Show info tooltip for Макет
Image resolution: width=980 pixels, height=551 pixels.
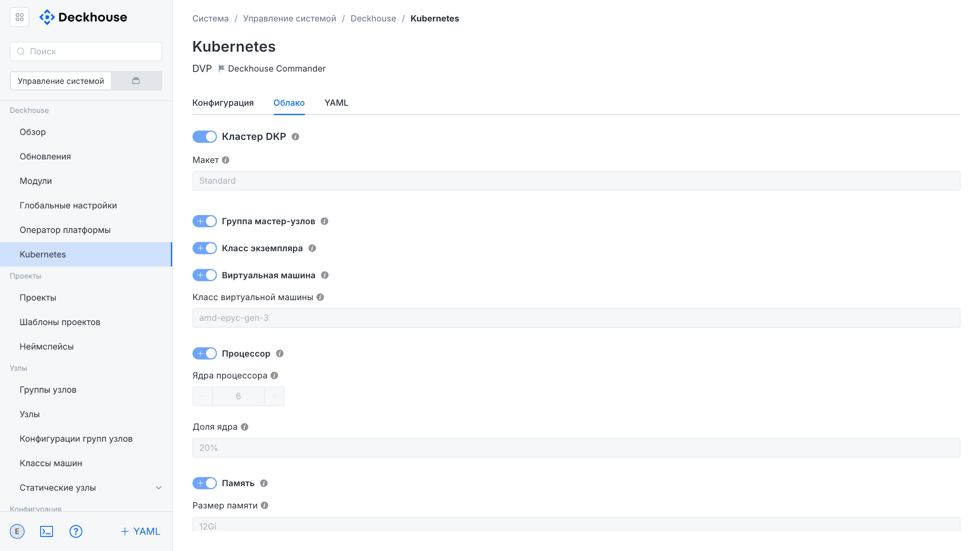226,160
